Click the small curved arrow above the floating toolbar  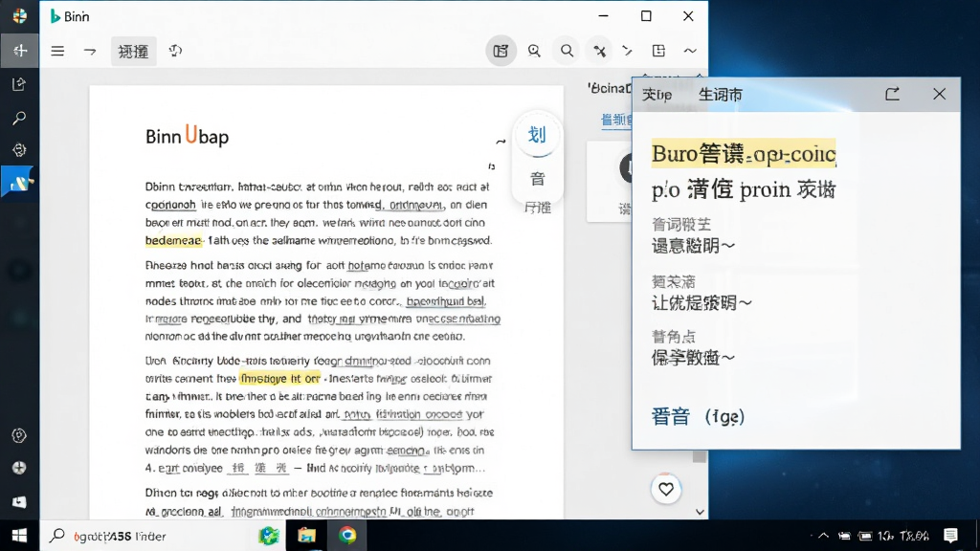click(501, 142)
